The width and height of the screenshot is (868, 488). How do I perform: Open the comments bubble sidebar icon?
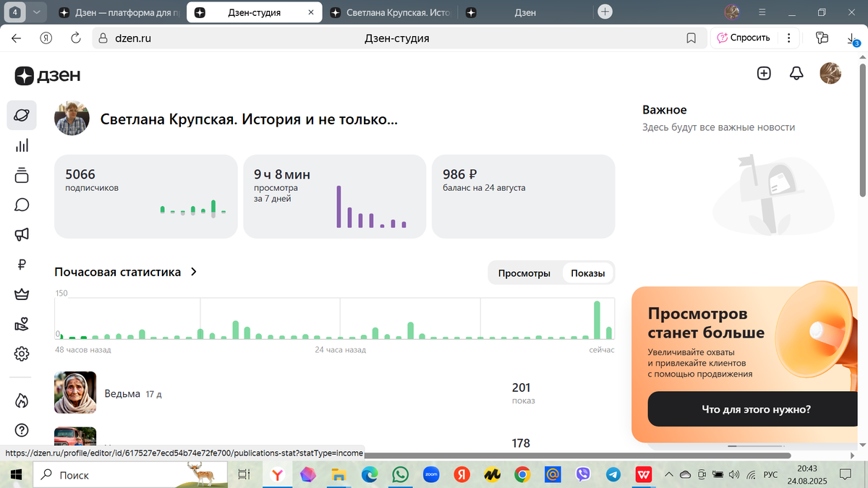point(22,205)
